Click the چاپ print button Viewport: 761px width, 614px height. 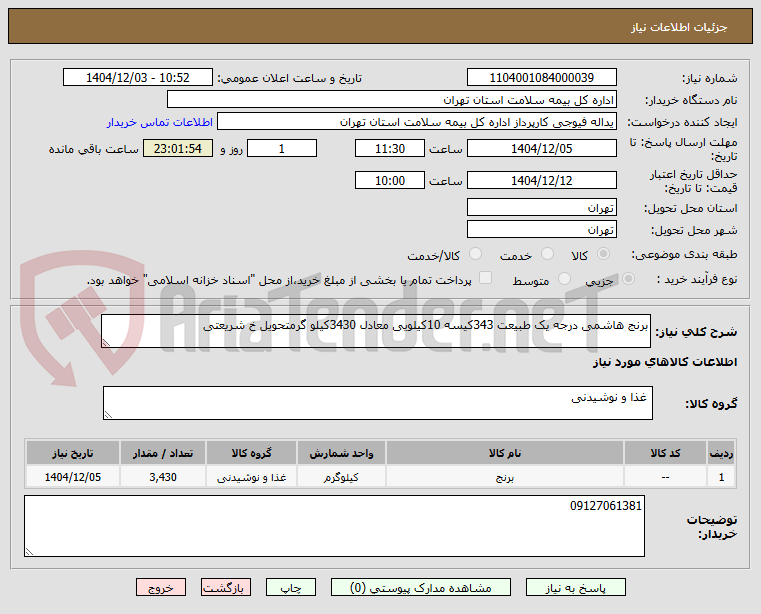pos(291,587)
